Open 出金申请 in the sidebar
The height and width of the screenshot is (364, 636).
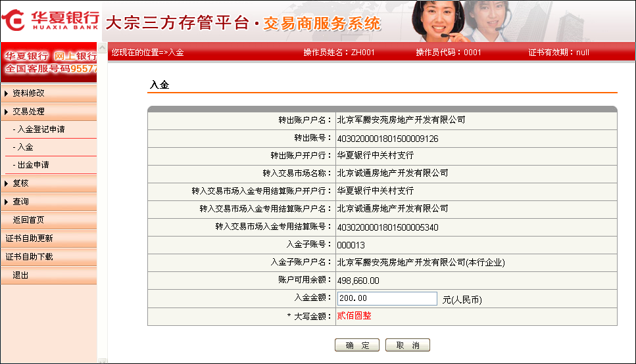[32, 165]
